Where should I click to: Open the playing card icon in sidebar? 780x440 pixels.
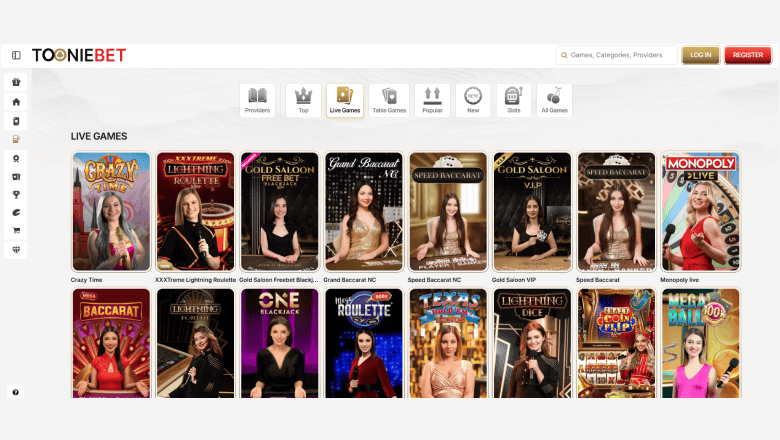[x=16, y=121]
